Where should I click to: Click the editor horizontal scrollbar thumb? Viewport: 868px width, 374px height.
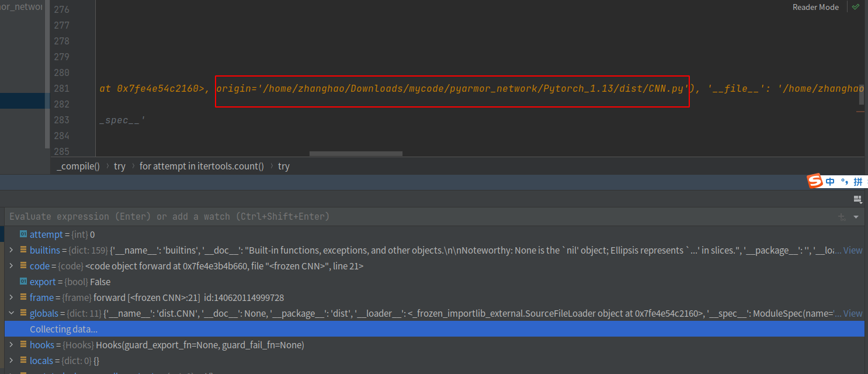[x=356, y=154]
